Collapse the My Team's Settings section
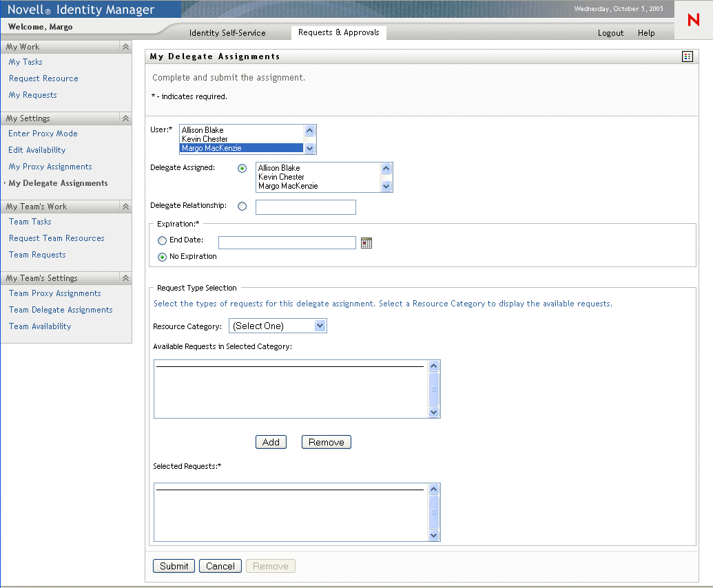The height and width of the screenshot is (588, 713). point(125,277)
